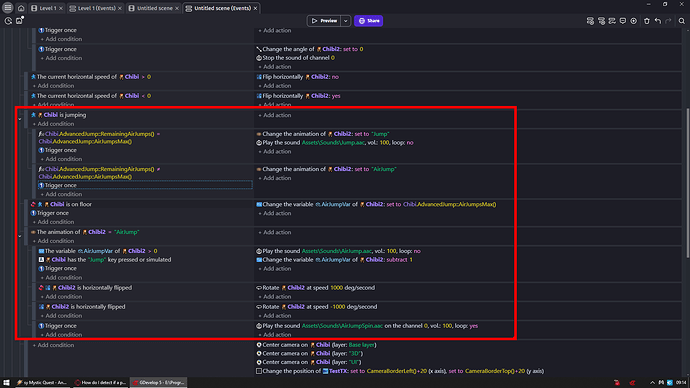Go to the Home tab icon
690x388 pixels.
pos(21,8)
